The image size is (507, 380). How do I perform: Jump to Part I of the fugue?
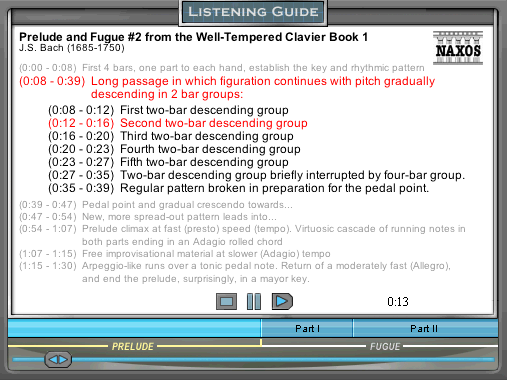[307, 329]
